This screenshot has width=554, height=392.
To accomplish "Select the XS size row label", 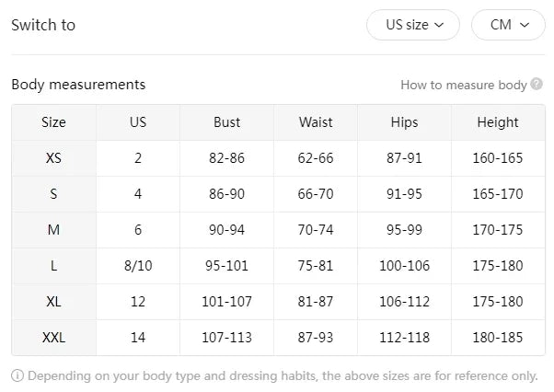I will tap(53, 158).
